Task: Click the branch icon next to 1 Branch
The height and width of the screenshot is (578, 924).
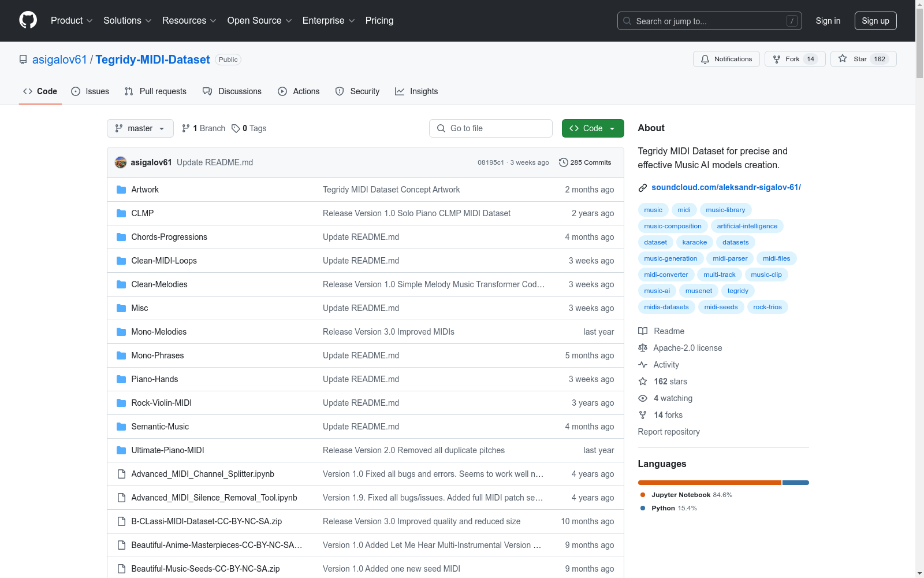Action: [186, 128]
